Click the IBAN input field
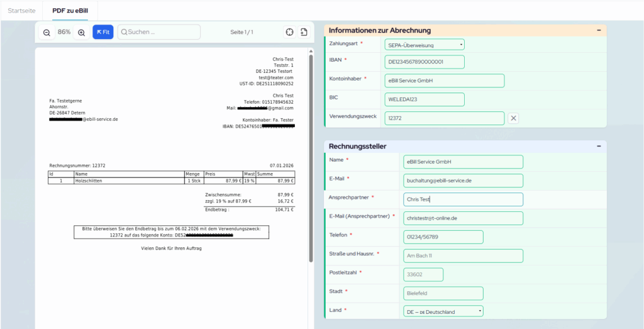The image size is (644, 329). pos(425,62)
